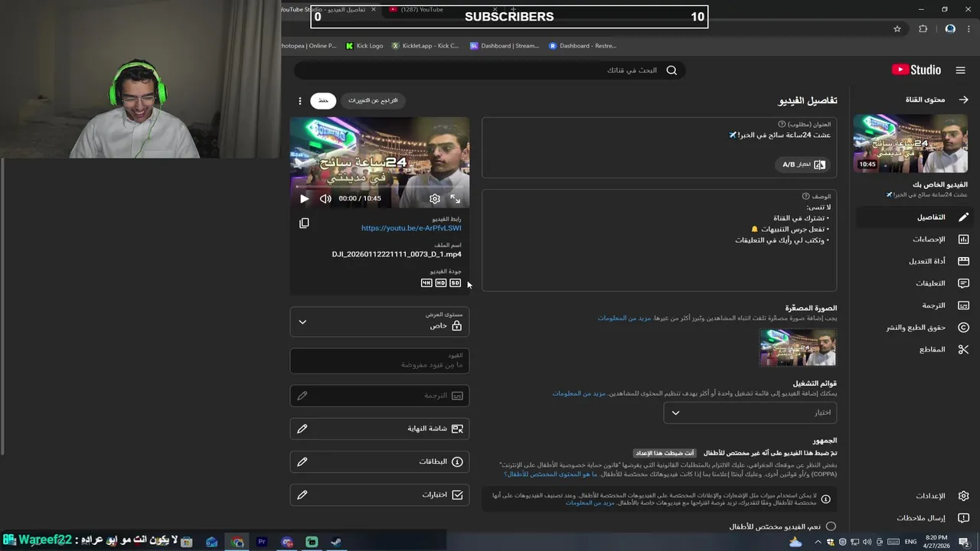This screenshot has width=980, height=551.
Task: Click the video preview progress bar
Action: click(x=380, y=186)
